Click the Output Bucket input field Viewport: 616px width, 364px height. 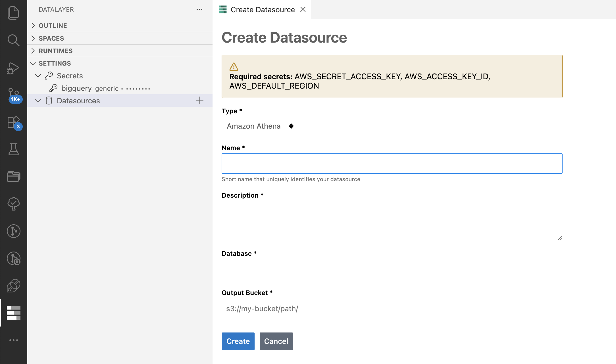(392, 309)
